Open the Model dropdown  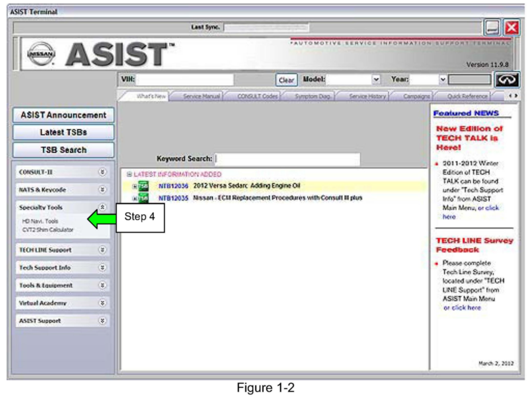point(376,79)
